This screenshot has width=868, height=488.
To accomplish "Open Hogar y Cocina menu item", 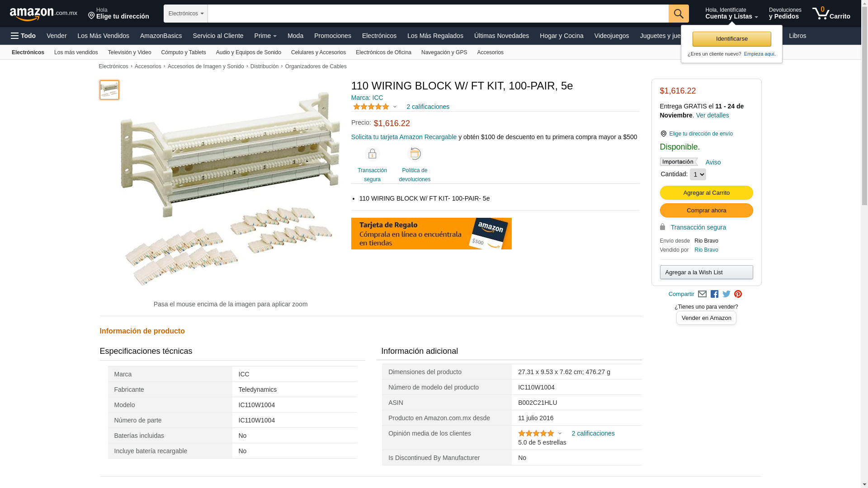I will tap(561, 36).
